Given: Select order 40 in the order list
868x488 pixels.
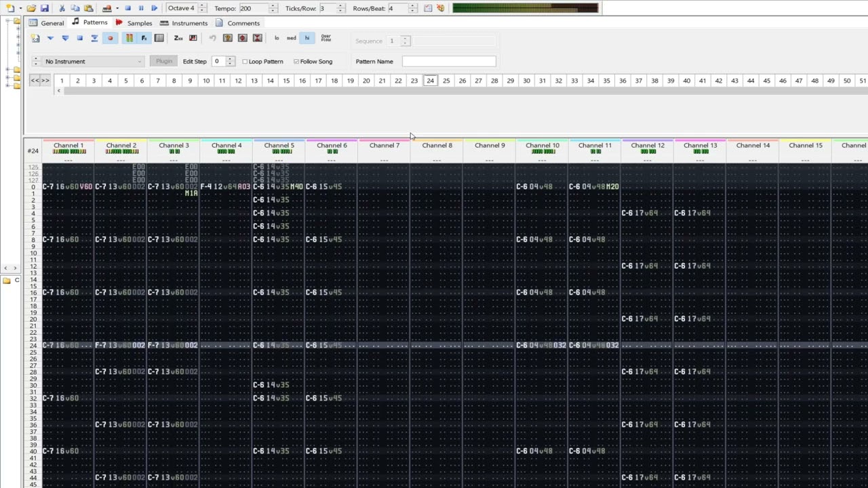Looking at the screenshot, I should (x=686, y=81).
